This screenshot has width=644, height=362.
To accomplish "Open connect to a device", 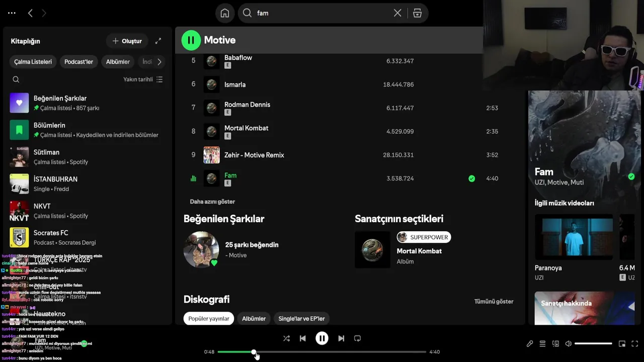I will pyautogui.click(x=555, y=344).
